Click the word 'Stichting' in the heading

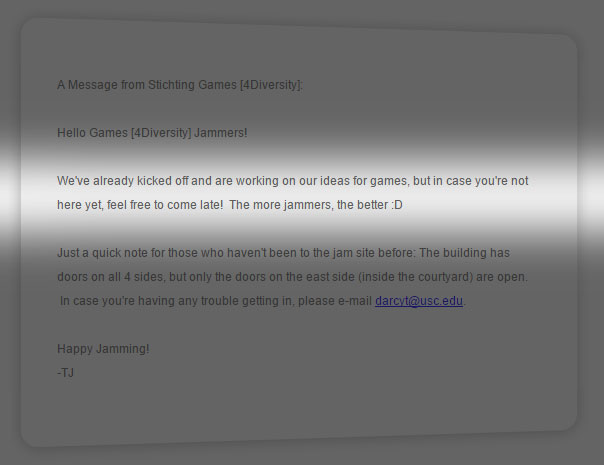[171, 85]
